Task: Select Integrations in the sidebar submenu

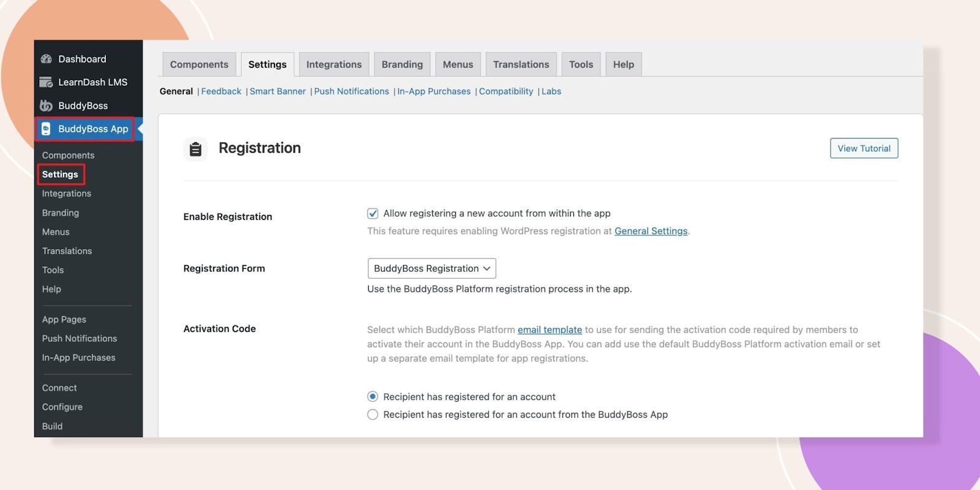Action: (x=66, y=193)
